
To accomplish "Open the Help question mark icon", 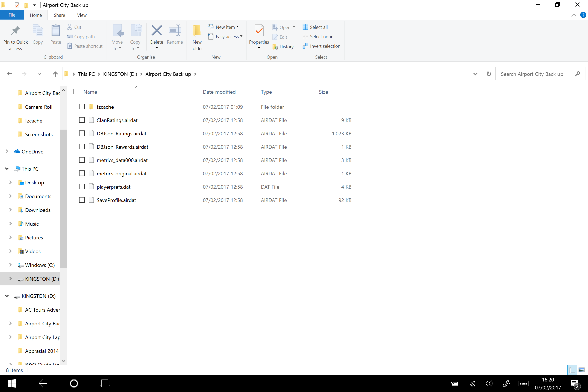I will (583, 15).
